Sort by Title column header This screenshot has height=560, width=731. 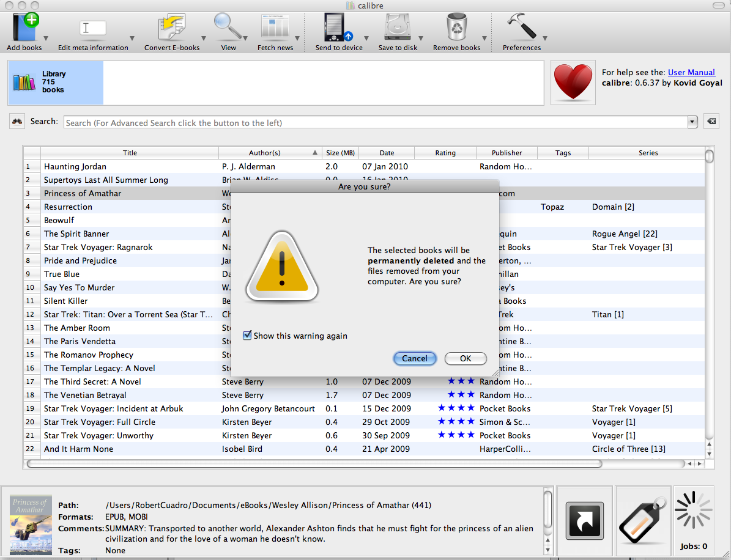[x=130, y=153]
